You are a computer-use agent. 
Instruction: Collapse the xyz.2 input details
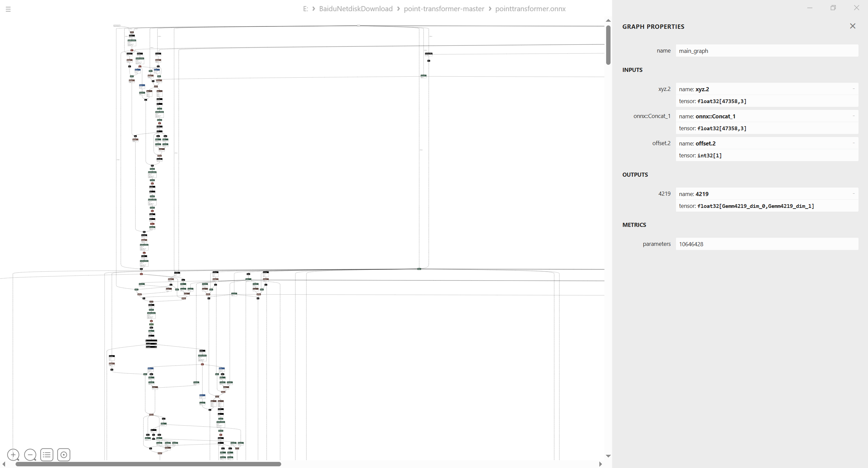853,89
